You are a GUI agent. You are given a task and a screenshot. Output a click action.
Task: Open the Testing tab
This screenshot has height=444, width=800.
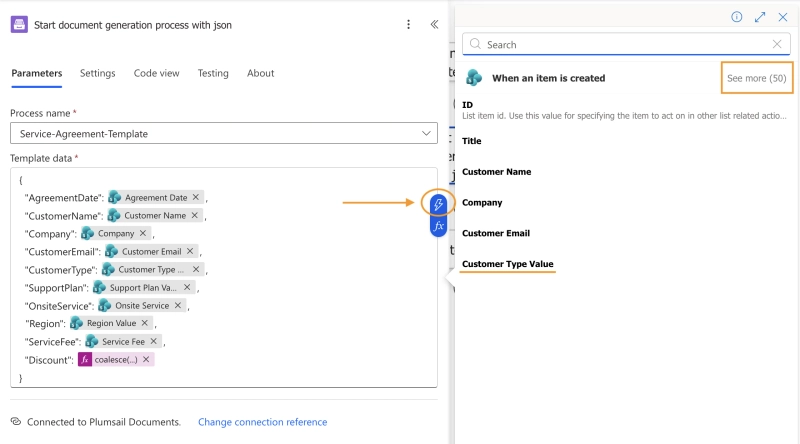[213, 73]
